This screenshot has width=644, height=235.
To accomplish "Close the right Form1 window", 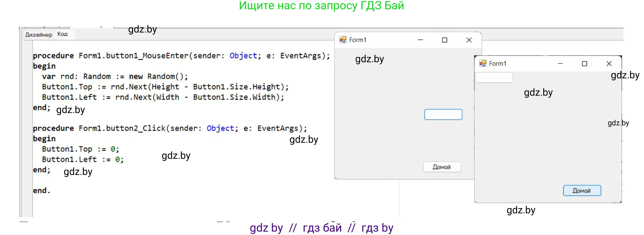I will coord(609,63).
